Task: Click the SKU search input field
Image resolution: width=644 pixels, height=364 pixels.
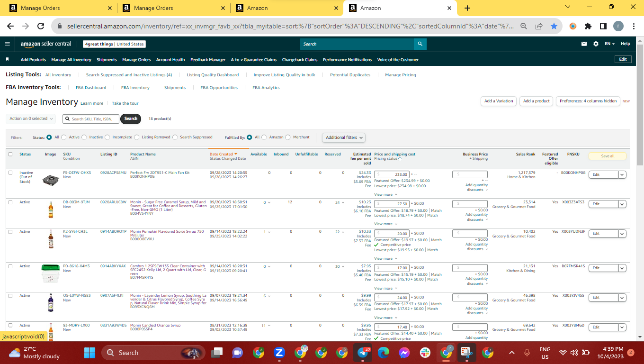Action: pyautogui.click(x=91, y=119)
